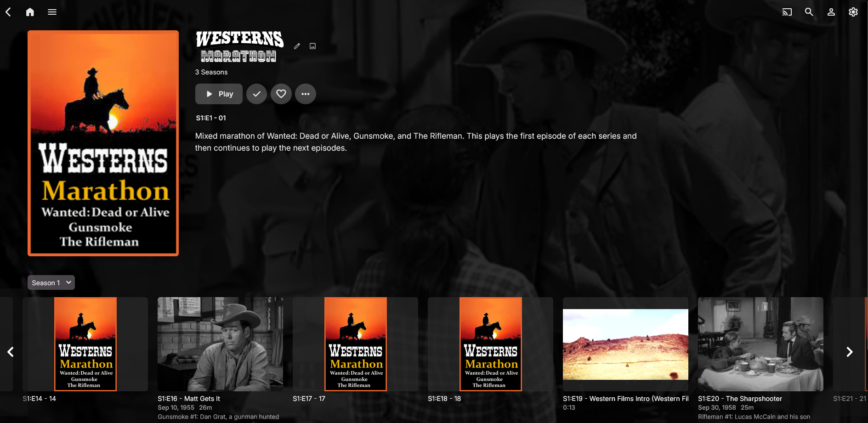
Task: Open the hamburger navigation menu
Action: click(x=52, y=12)
